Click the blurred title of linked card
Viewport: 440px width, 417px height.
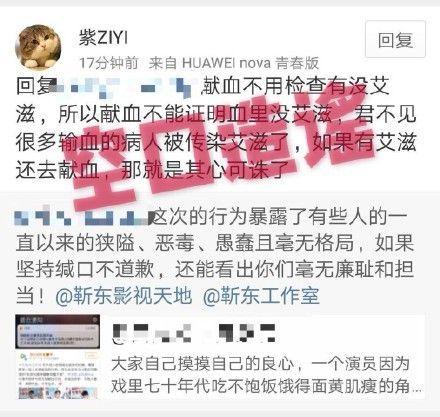[194, 333]
